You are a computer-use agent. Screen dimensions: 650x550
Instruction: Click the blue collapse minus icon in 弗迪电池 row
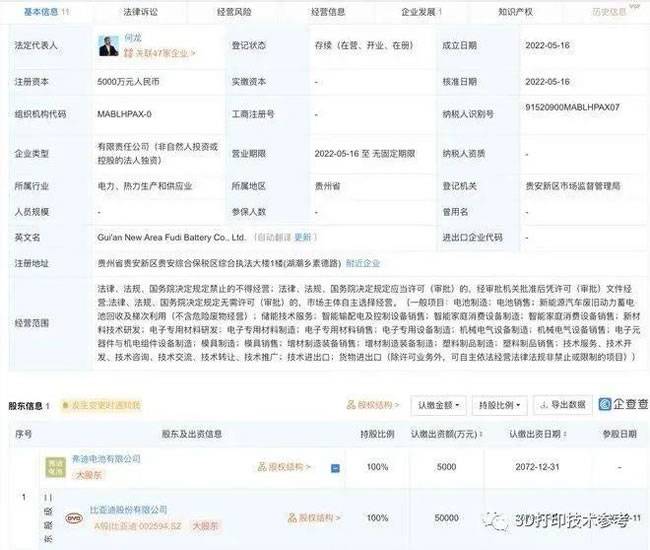pos(336,467)
